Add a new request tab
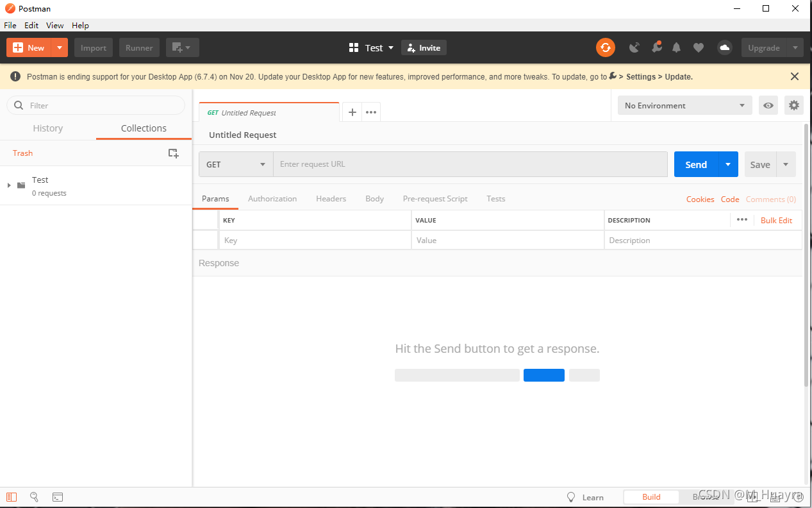The height and width of the screenshot is (508, 812). coord(352,112)
